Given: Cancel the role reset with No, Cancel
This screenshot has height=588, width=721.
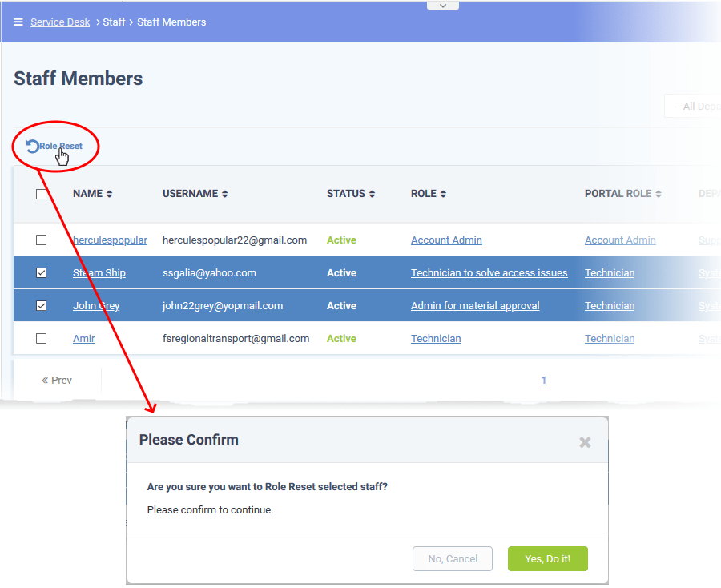Looking at the screenshot, I should [x=452, y=558].
